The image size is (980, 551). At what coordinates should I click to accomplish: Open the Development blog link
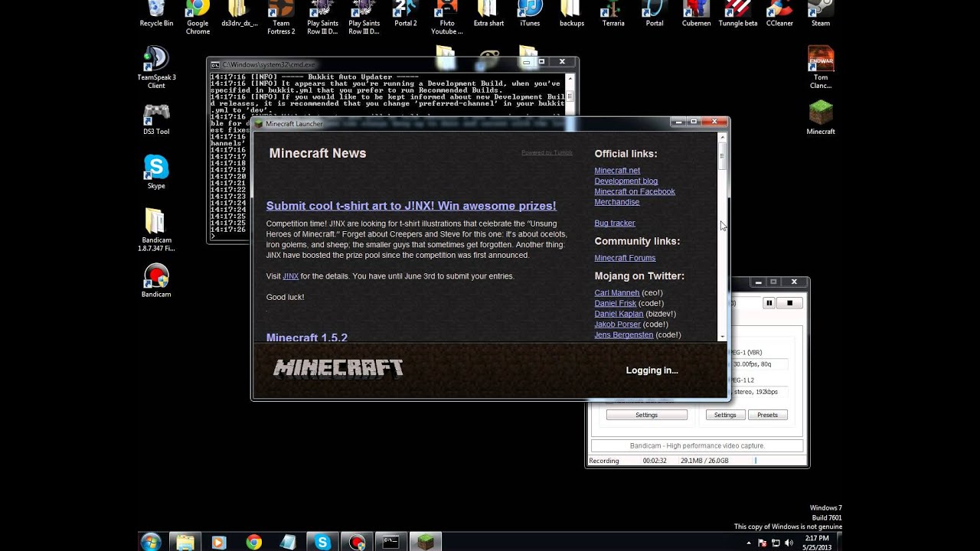point(626,181)
